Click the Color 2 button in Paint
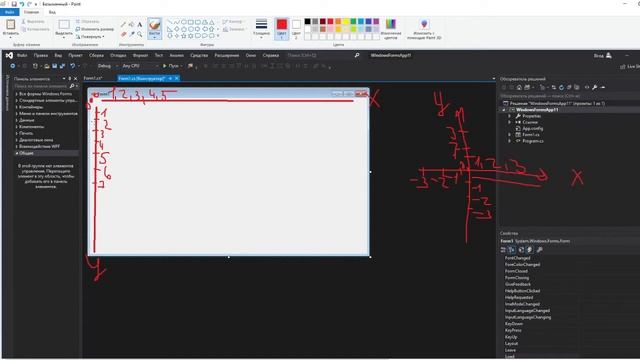The image size is (640, 360). [x=296, y=29]
